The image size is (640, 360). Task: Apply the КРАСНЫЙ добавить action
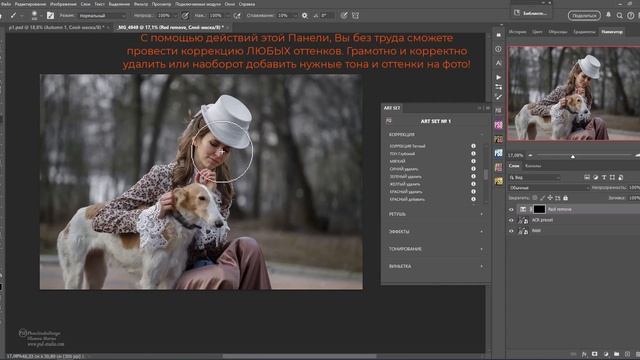pos(407,200)
